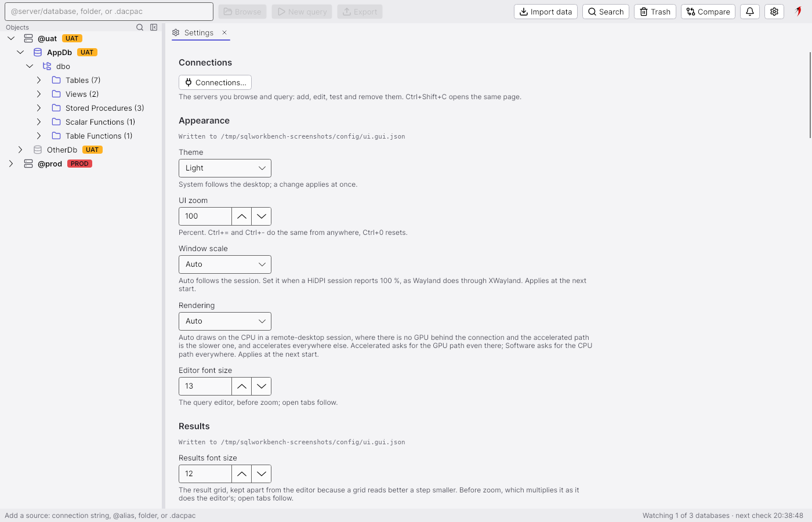Click the Stored Procedures folder icon
812x522 pixels.
[x=56, y=108]
